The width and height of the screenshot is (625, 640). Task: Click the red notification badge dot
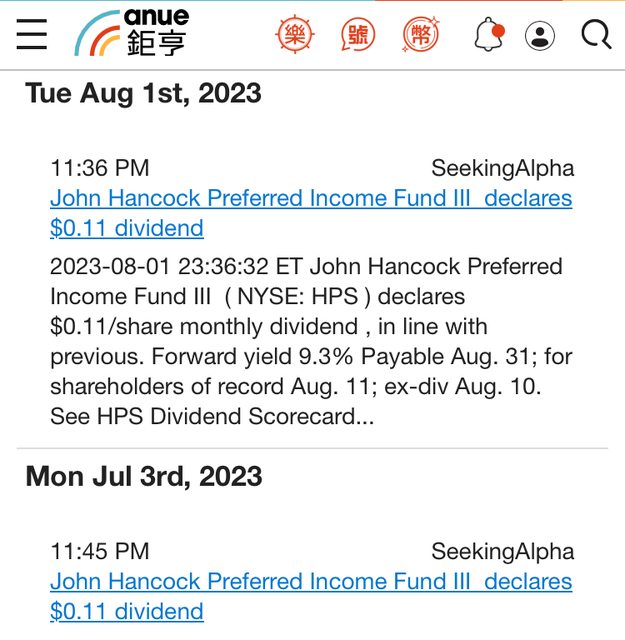tap(498, 31)
